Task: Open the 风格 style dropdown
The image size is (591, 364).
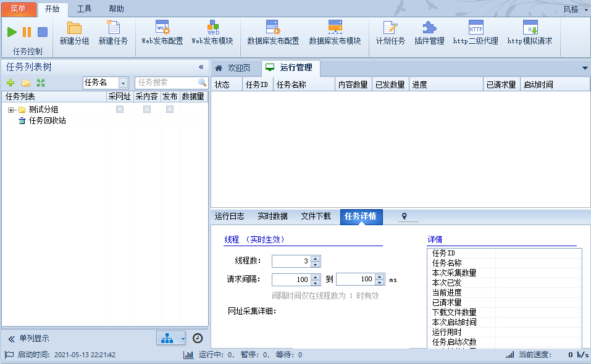Action: (x=575, y=9)
